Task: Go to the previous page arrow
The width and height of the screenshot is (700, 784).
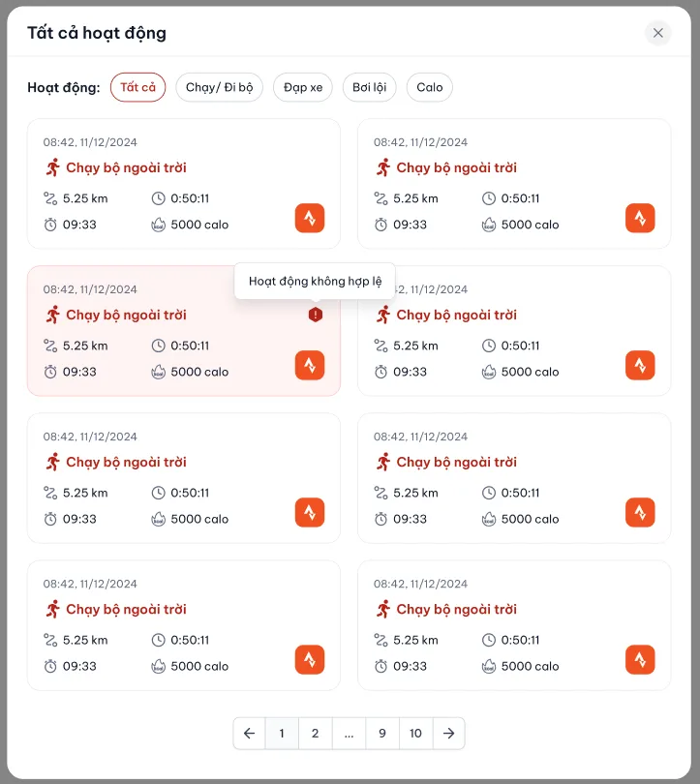Action: tap(249, 734)
